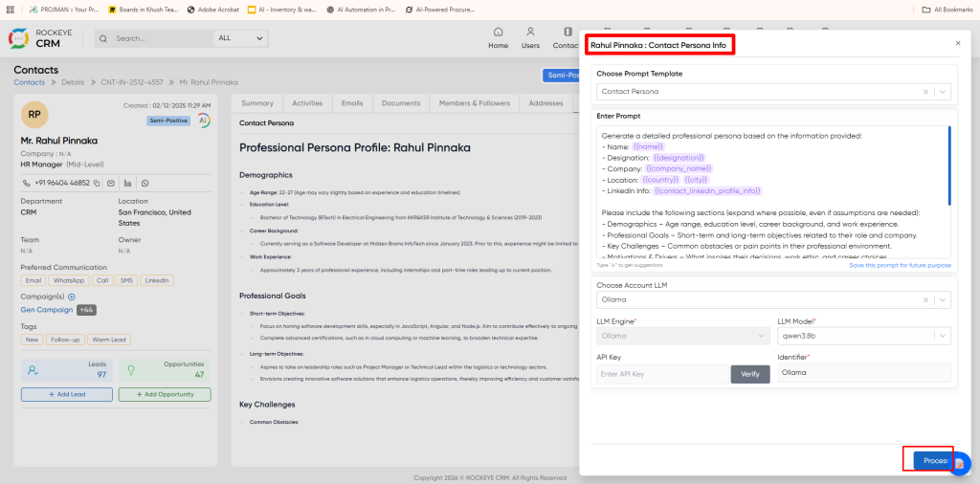Open Contacts in top navigation
Screen dimensions: 980x484
point(567,38)
